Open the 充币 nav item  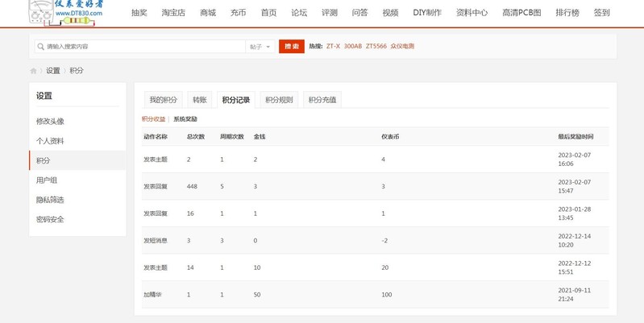tap(239, 13)
